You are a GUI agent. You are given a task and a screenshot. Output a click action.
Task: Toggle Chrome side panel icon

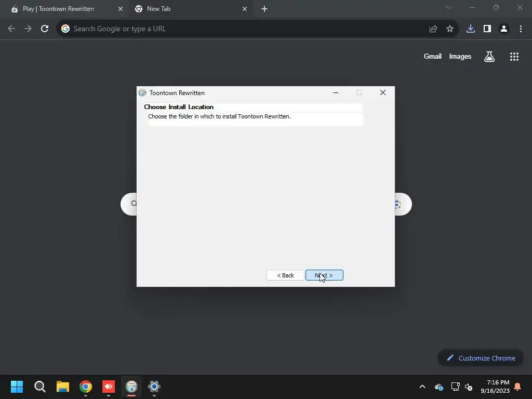(487, 29)
